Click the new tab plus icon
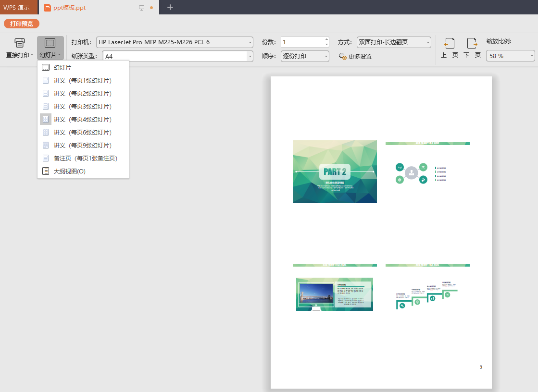The image size is (538, 392). [170, 7]
